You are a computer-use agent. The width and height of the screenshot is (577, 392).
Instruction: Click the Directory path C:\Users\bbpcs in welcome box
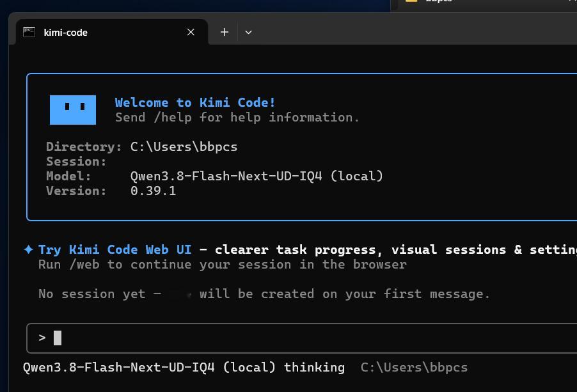tap(184, 146)
